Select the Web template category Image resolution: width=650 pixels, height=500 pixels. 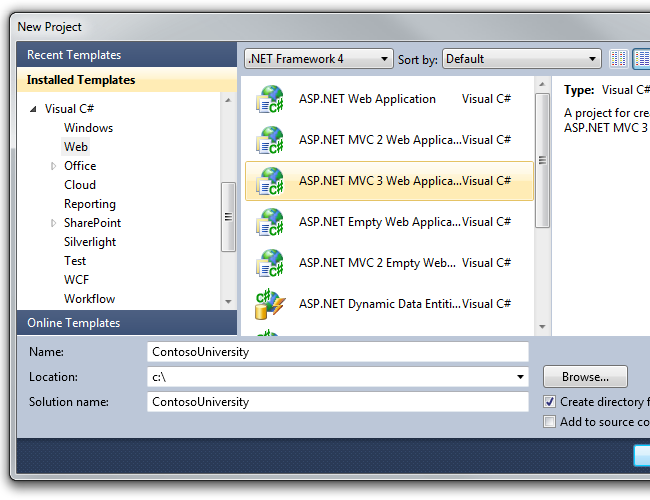76,147
